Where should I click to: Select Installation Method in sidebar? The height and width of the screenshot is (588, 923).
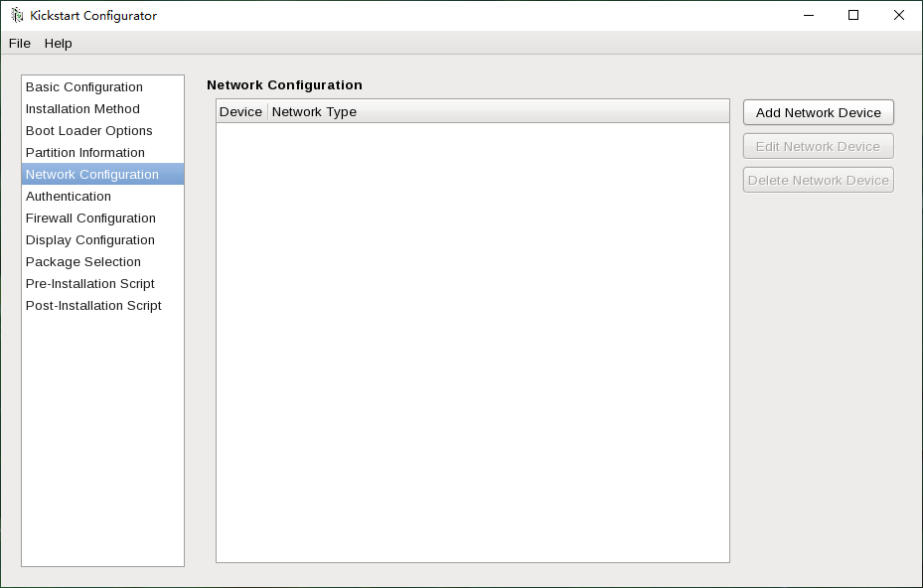click(x=102, y=109)
